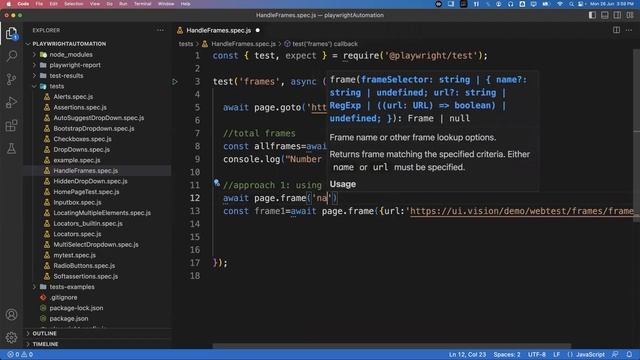Screen dimensions: 640x360
Task: Click the tests breadcrumb
Action: [186, 44]
